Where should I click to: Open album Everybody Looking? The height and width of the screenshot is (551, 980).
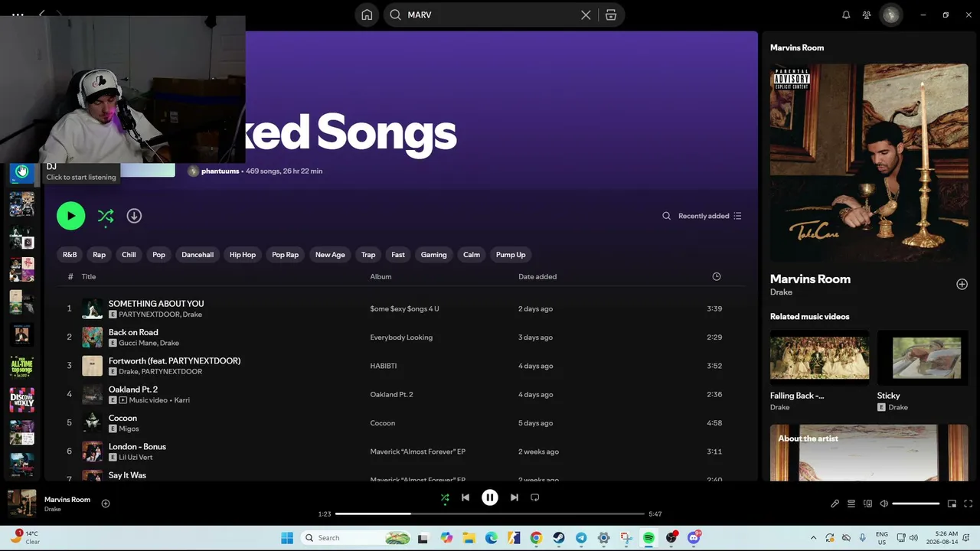(401, 337)
